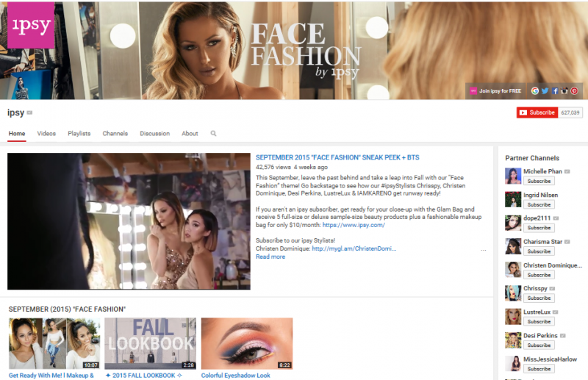Click the channel search magnifier icon
This screenshot has height=380, width=588.
[213, 133]
